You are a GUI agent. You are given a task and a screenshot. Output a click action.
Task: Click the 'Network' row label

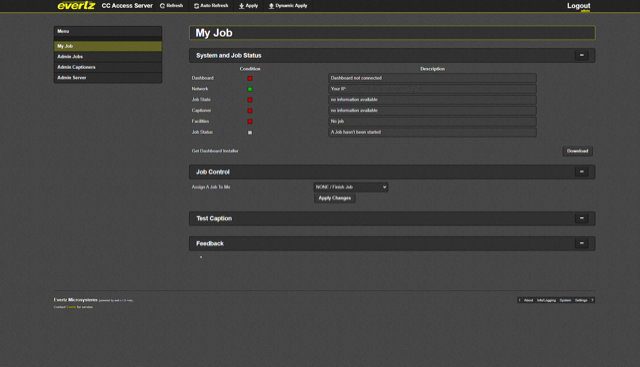200,89
